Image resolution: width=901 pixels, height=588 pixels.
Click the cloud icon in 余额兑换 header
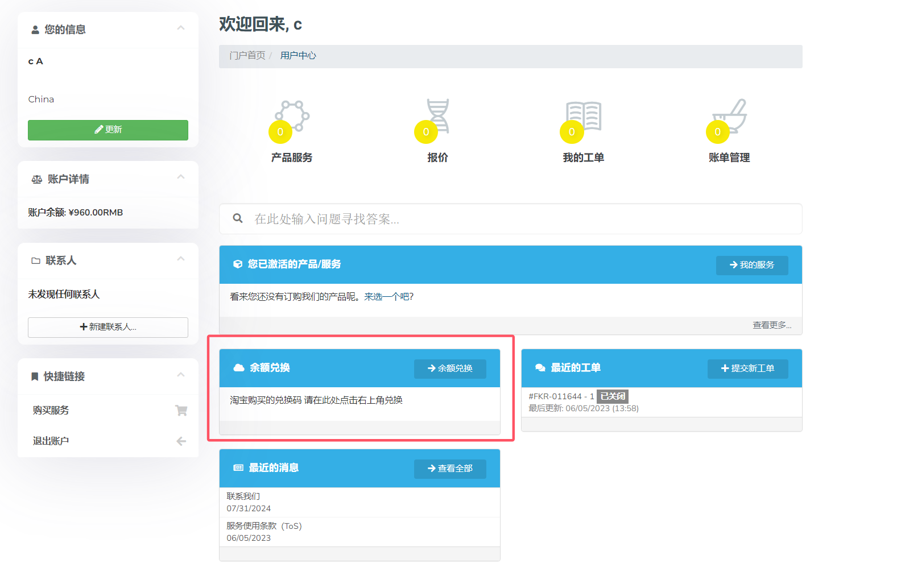(239, 368)
